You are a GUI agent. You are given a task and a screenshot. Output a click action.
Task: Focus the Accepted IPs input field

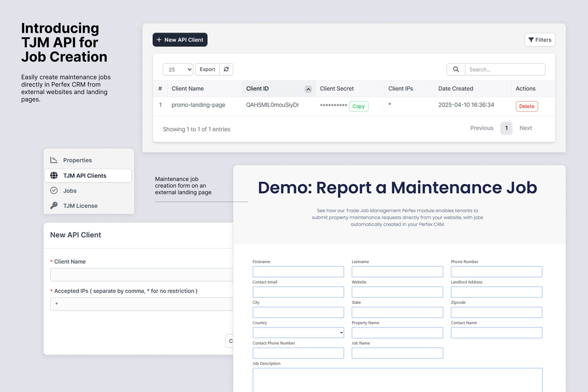[x=142, y=304]
